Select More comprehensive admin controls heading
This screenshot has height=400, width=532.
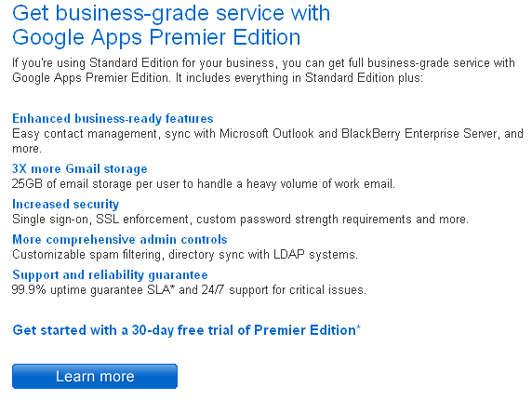pyautogui.click(x=120, y=239)
